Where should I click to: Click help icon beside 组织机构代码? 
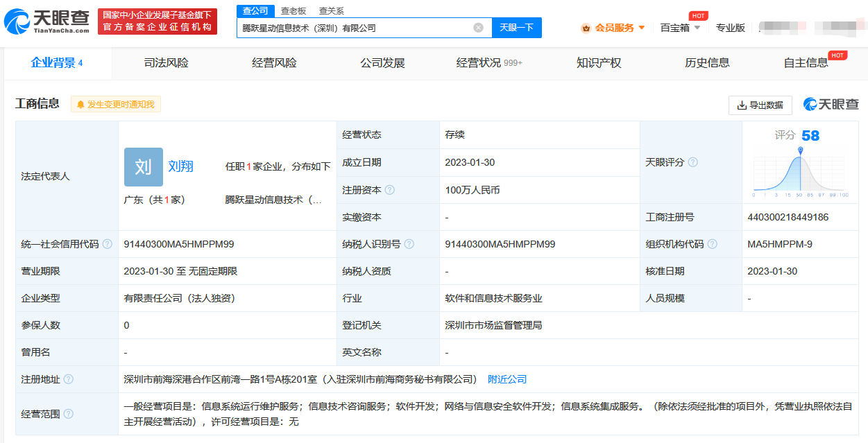(712, 244)
